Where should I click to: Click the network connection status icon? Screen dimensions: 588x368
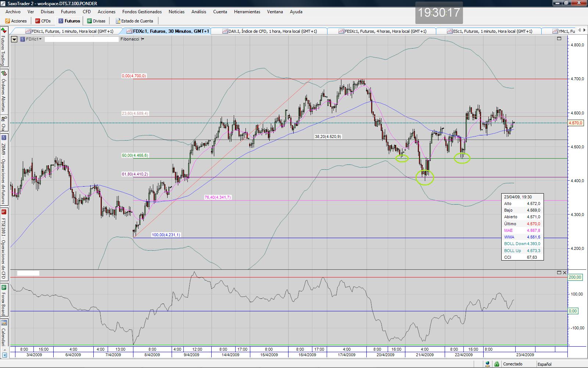click(487, 364)
